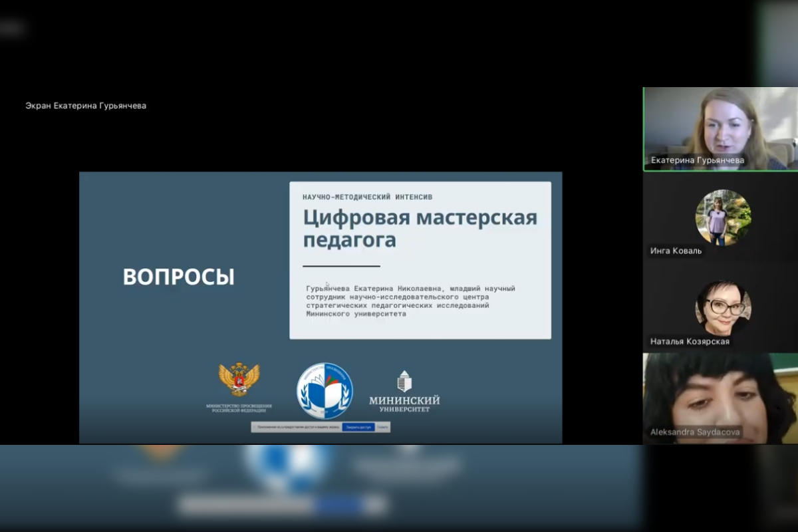798x532 pixels.
Task: Click the 'ВОПРОСЫ' heading on the slide
Action: click(179, 277)
